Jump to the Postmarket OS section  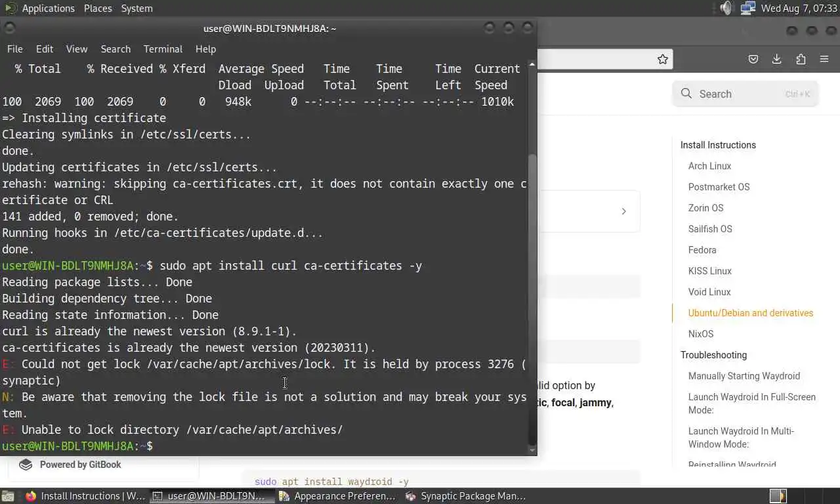(719, 187)
